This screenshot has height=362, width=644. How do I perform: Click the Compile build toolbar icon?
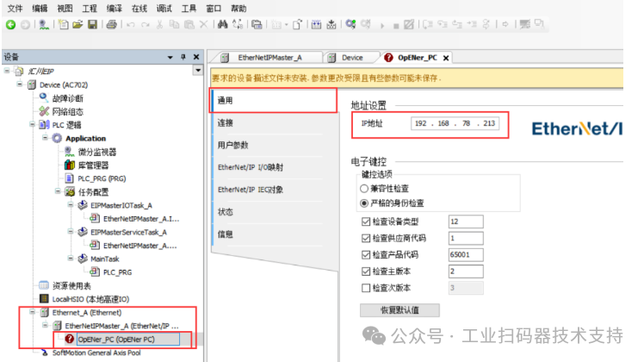316,25
